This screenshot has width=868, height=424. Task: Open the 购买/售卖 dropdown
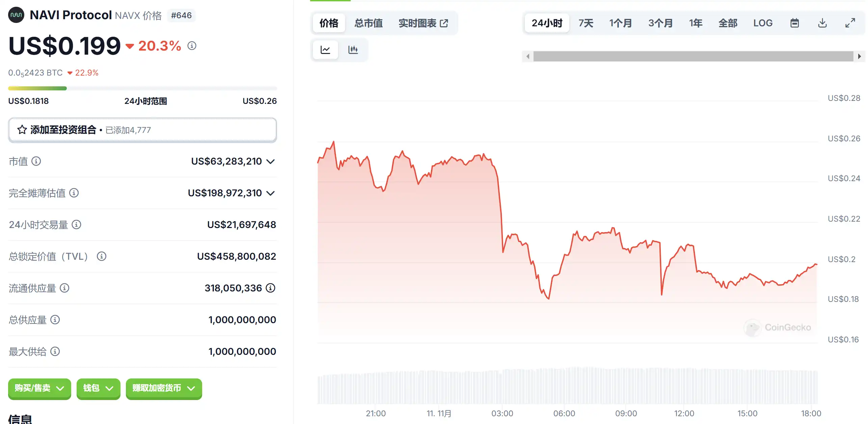pyautogui.click(x=39, y=388)
